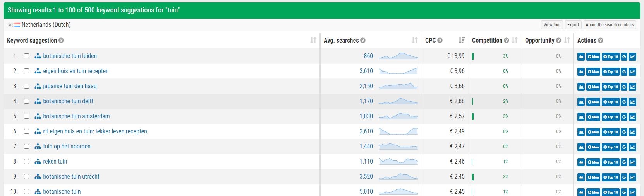Click help icon next to Keyword suggestion header
644x196 pixels.
point(61,41)
